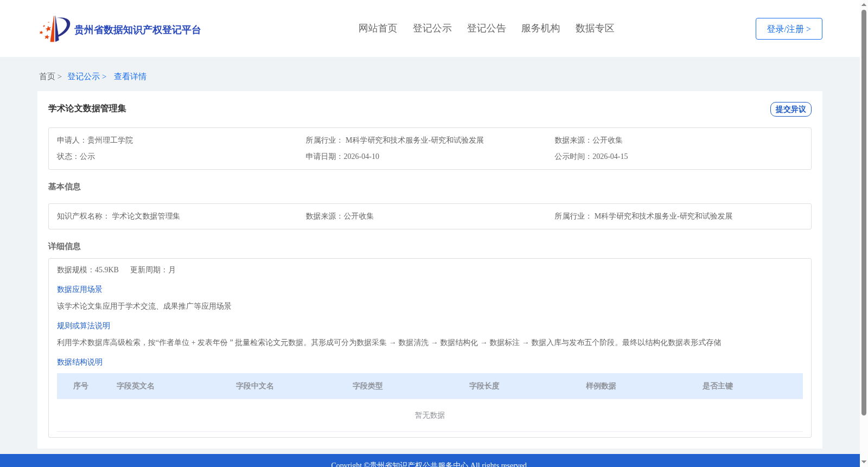This screenshot has height=467, width=868.
Task: Click 申请日期：2026-04-10 text
Action: tap(342, 156)
